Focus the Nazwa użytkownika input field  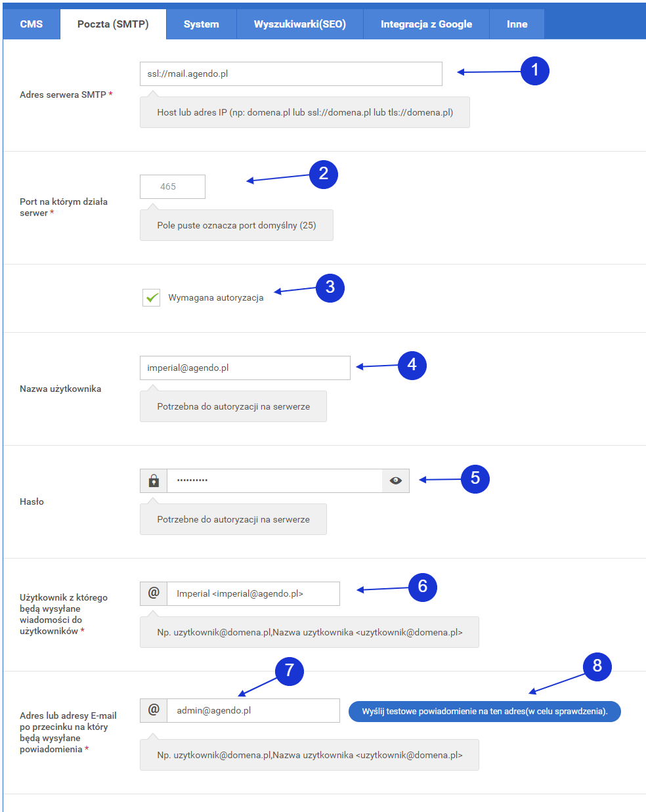245,368
